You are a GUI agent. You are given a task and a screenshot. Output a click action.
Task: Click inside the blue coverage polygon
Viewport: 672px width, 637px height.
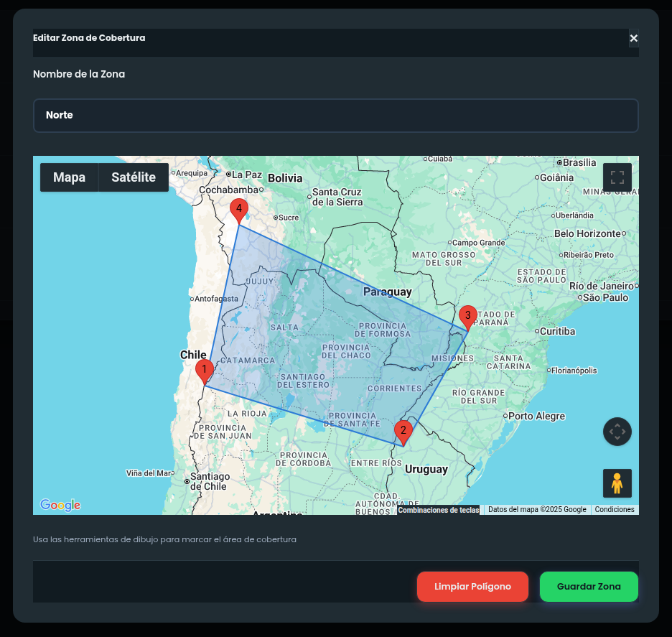tap(323, 338)
